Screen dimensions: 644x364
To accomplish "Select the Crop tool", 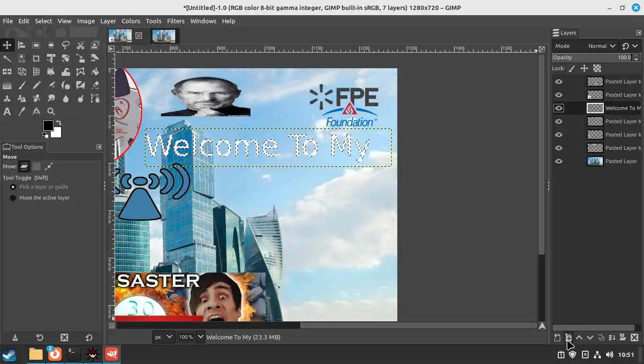I will (x=36, y=58).
